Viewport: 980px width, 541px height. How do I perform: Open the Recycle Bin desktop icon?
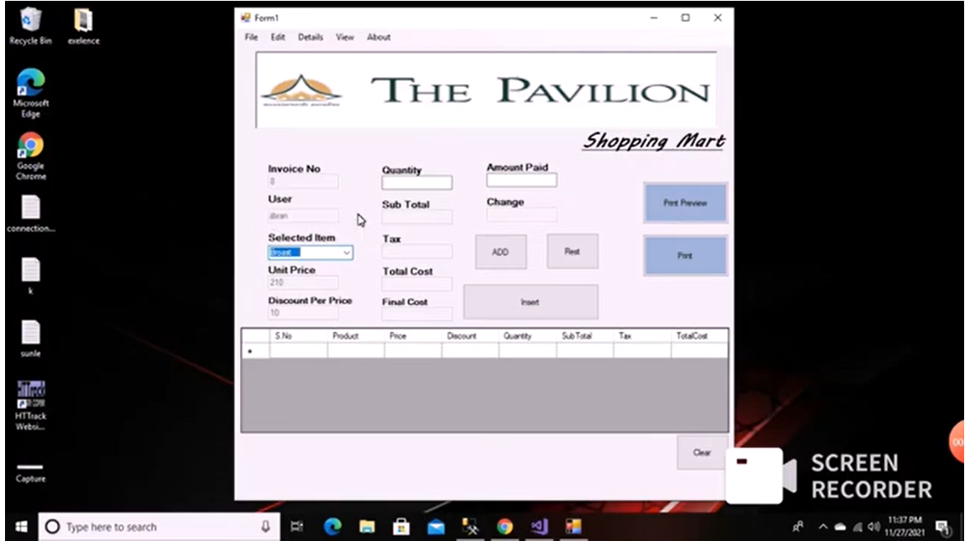[x=30, y=26]
